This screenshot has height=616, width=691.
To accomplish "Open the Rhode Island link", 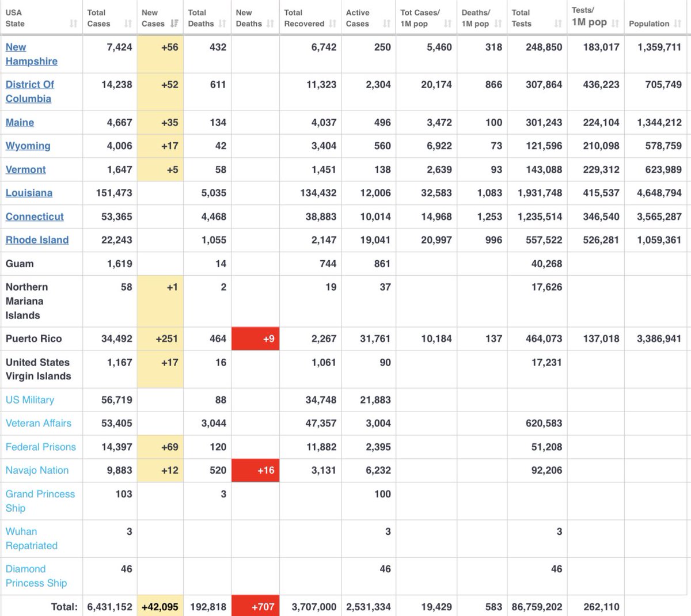I will coord(37,240).
